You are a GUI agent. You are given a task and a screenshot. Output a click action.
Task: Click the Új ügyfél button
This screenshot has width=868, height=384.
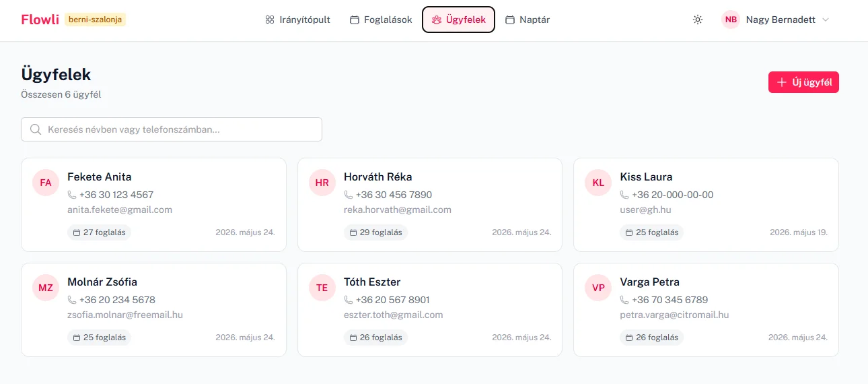(x=803, y=82)
